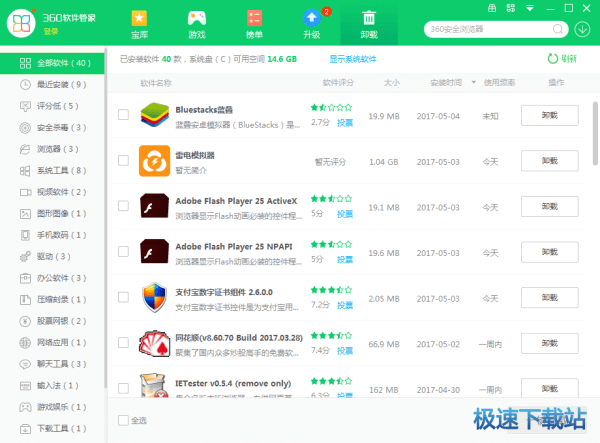This screenshot has width=600, height=443.
Task: Click 投票 vote link for 同花顺
Action: pos(345,351)
